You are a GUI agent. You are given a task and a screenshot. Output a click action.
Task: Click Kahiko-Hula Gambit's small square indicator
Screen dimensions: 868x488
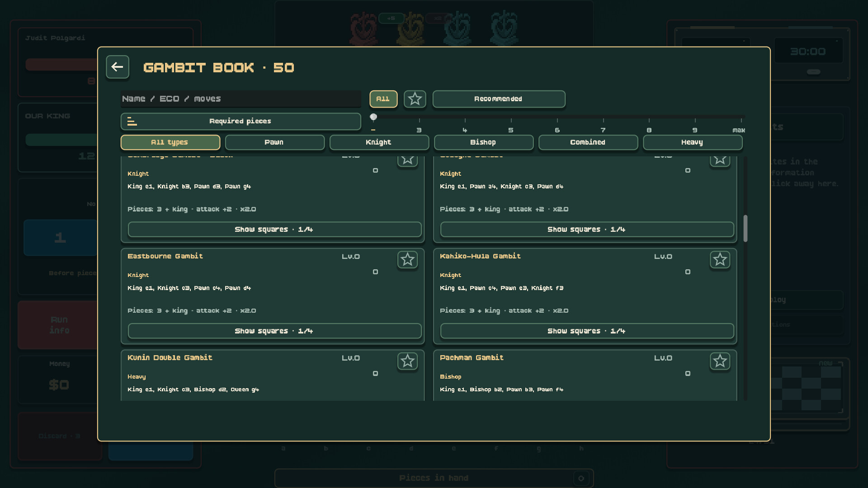688,272
